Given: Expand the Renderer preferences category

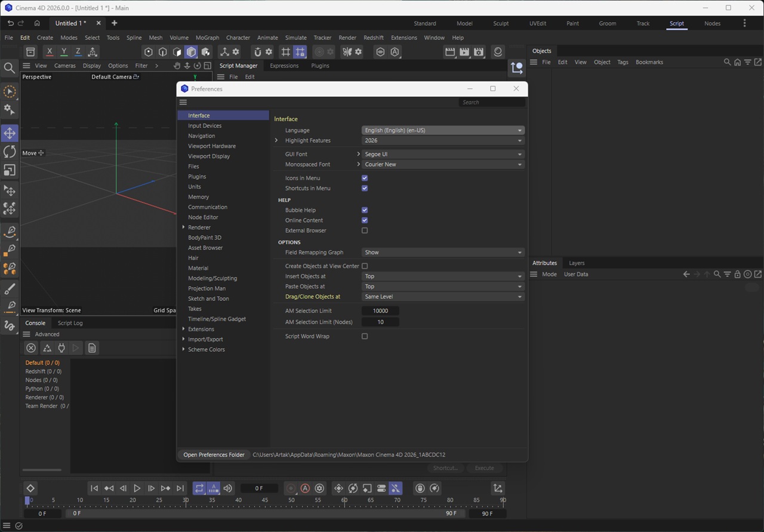Looking at the screenshot, I should point(184,227).
